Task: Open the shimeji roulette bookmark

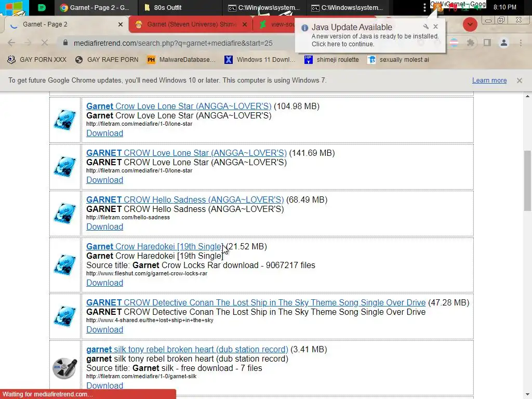Action: 331,60
